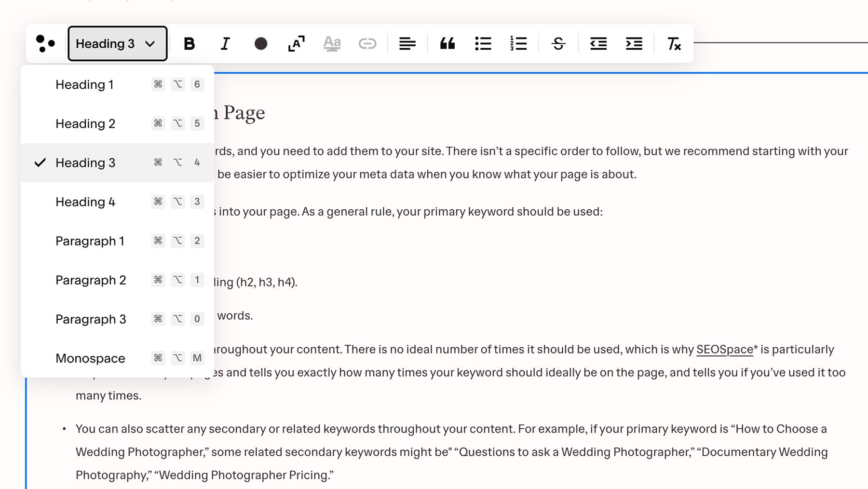This screenshot has height=489, width=868.
Task: Apply Paragraph 2 style
Action: tap(117, 280)
